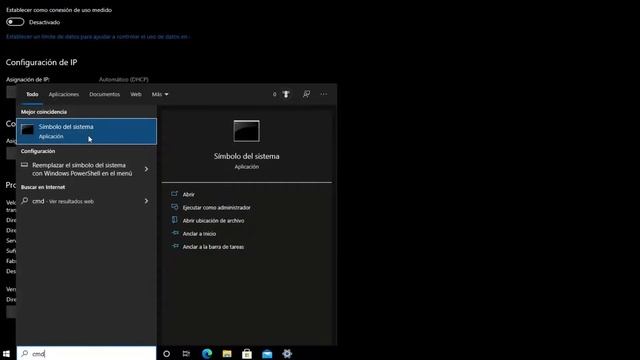The height and width of the screenshot is (360, 640).
Task: Open Mail app from taskbar
Action: point(267,353)
